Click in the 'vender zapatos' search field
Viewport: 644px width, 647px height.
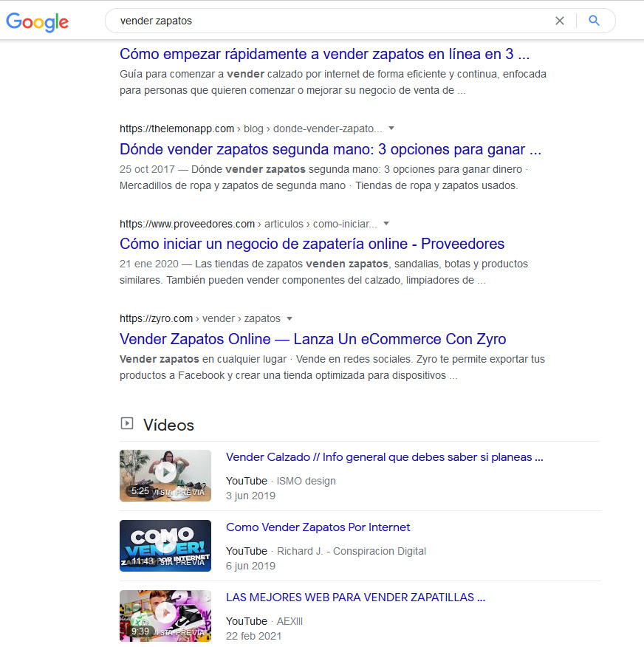[x=330, y=21]
